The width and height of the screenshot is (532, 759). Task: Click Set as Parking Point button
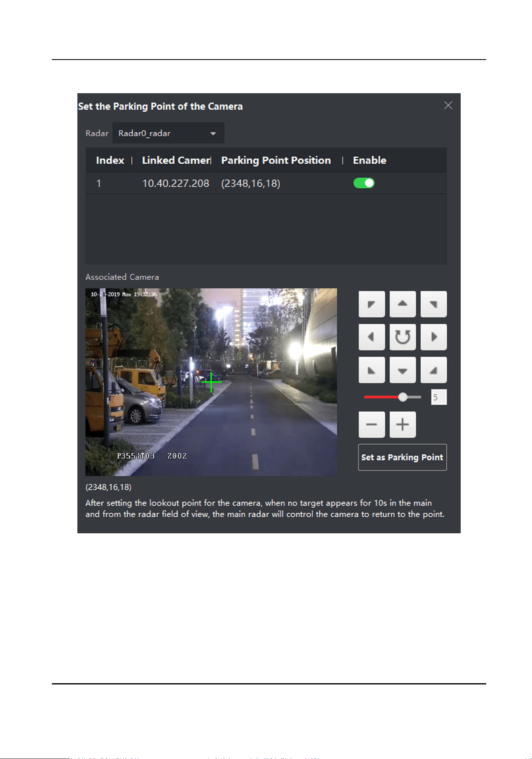[x=402, y=457]
